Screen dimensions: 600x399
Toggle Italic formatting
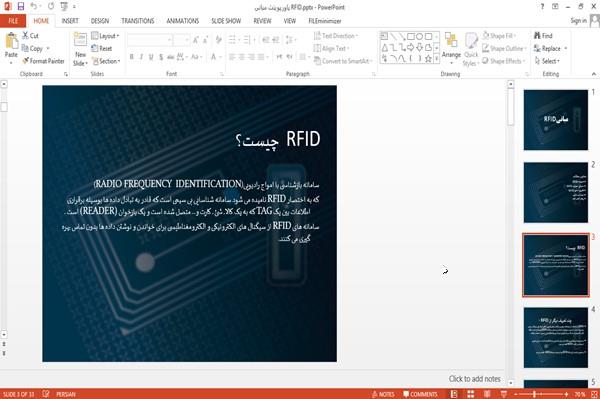pos(141,57)
